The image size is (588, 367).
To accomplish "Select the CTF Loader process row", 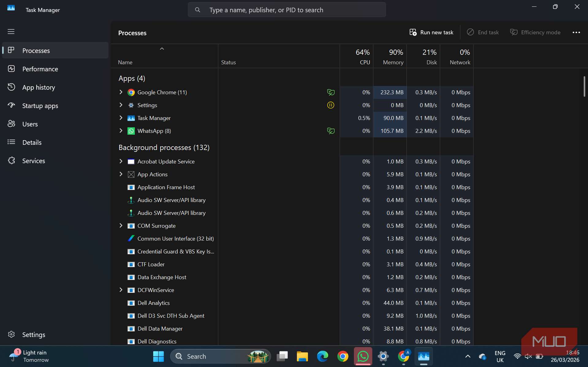I will click(x=292, y=264).
